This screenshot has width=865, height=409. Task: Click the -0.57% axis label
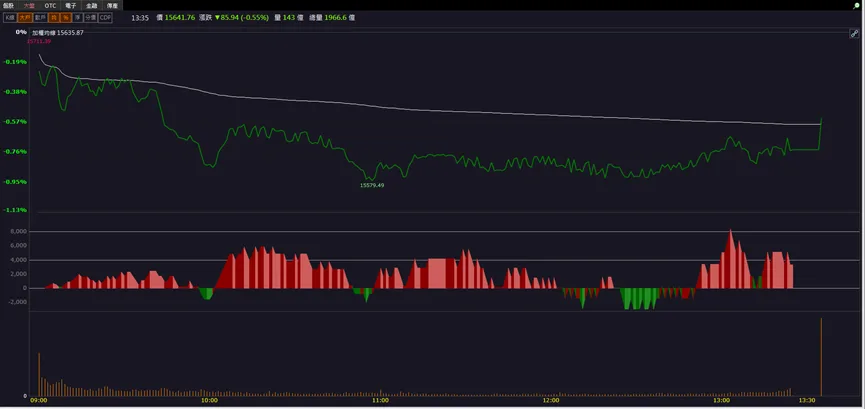15,121
